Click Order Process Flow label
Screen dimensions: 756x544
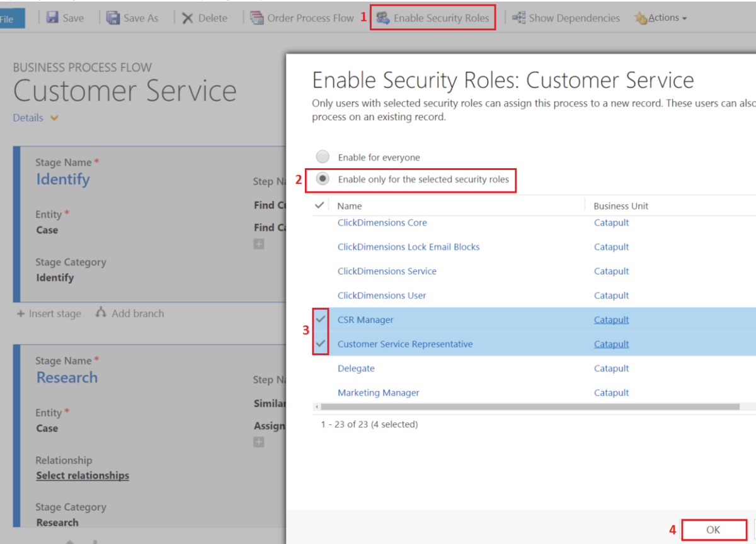point(311,18)
